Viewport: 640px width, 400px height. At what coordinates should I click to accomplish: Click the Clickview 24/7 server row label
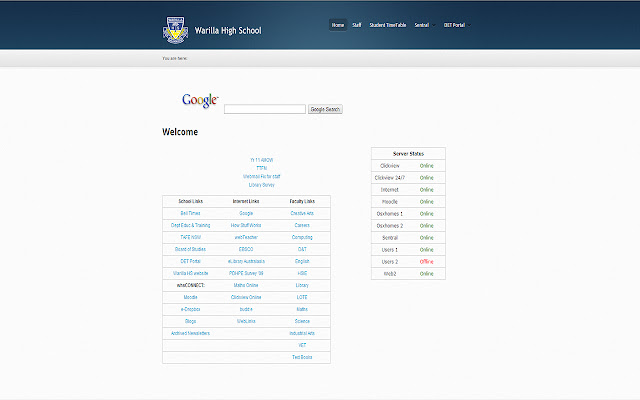point(390,178)
